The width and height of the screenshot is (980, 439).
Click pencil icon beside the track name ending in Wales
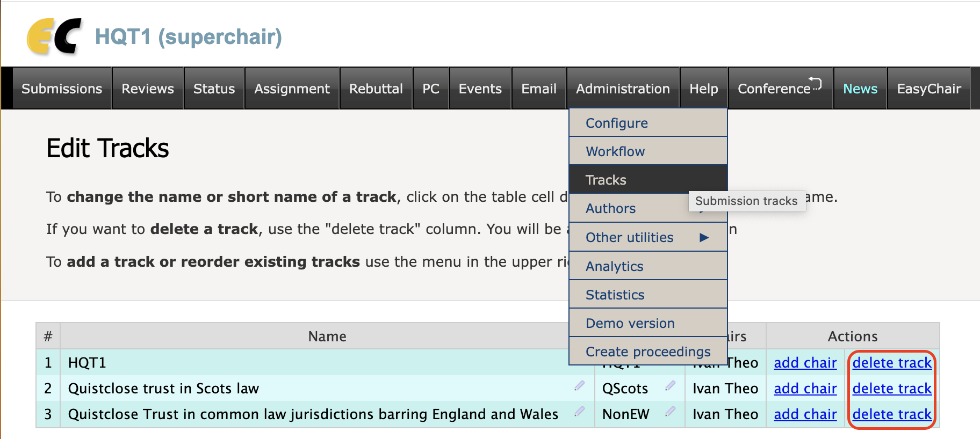[x=579, y=412]
